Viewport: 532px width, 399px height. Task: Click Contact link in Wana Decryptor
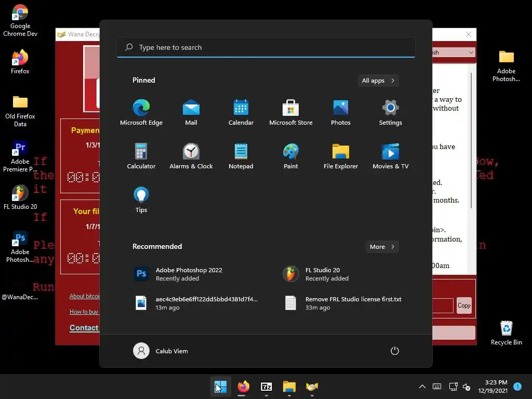pos(84,328)
